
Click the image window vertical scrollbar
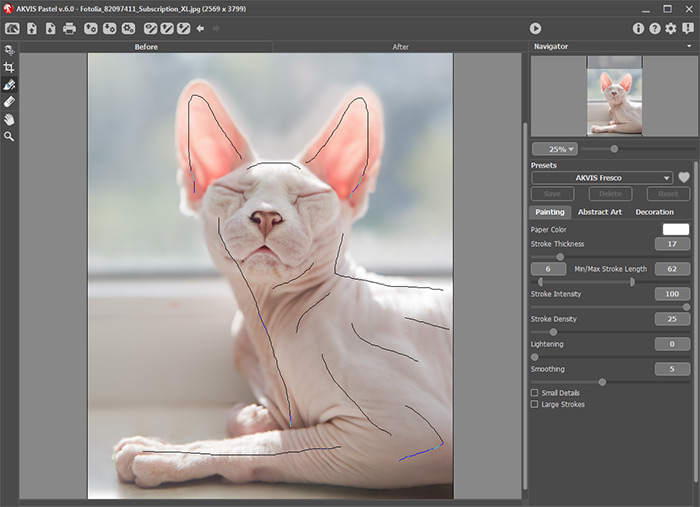[525, 306]
